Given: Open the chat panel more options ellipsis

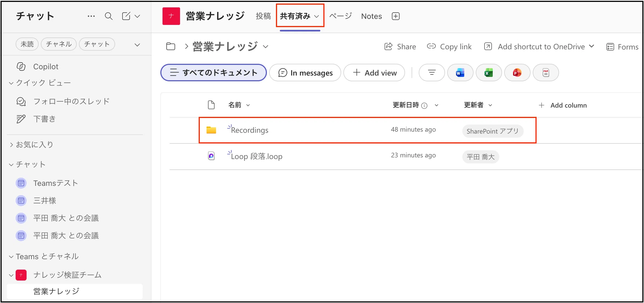Looking at the screenshot, I should 91,16.
